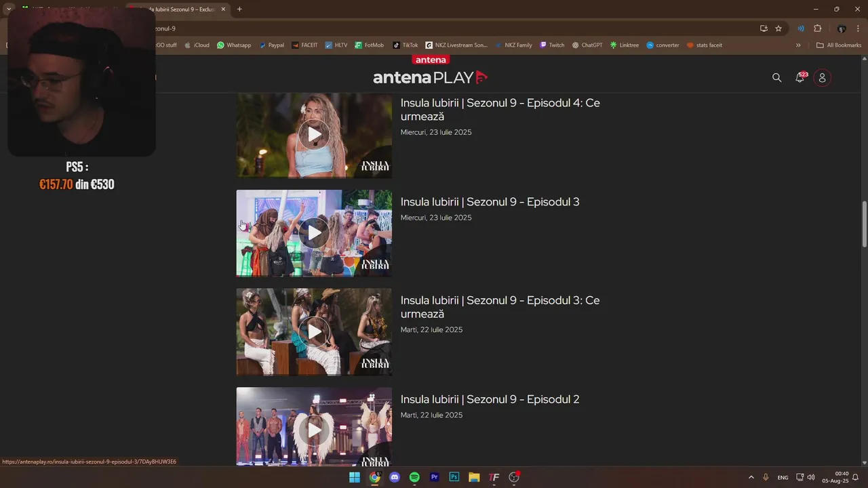Open Chrome menu three dots
Image resolution: width=868 pixels, height=488 pixels.
coord(858,28)
